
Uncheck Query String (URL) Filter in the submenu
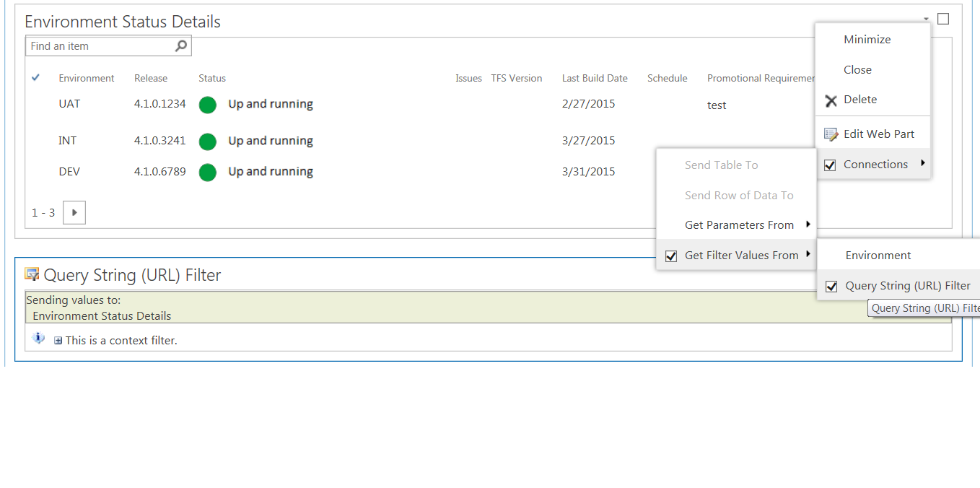(x=830, y=285)
